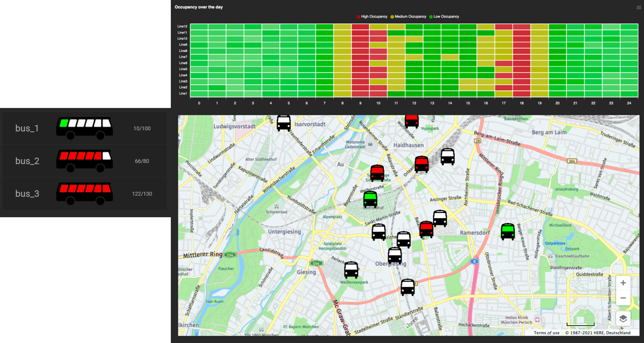The height and width of the screenshot is (343, 644).
Task: Toggle Low Occupancy legend series
Action: click(x=444, y=17)
